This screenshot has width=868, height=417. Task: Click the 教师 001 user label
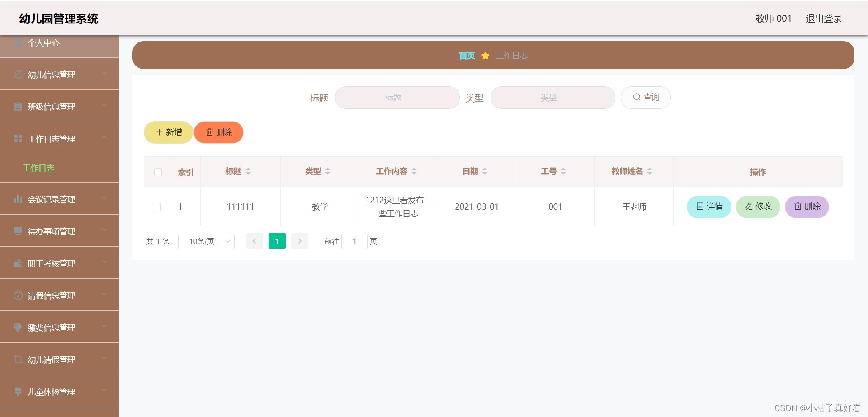pyautogui.click(x=774, y=19)
